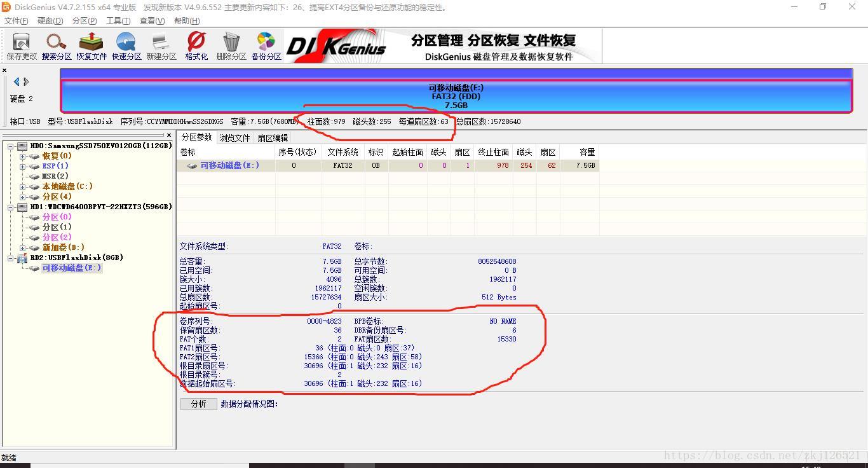
Task: Click the New Partition (新建分区) icon
Action: tap(161, 46)
